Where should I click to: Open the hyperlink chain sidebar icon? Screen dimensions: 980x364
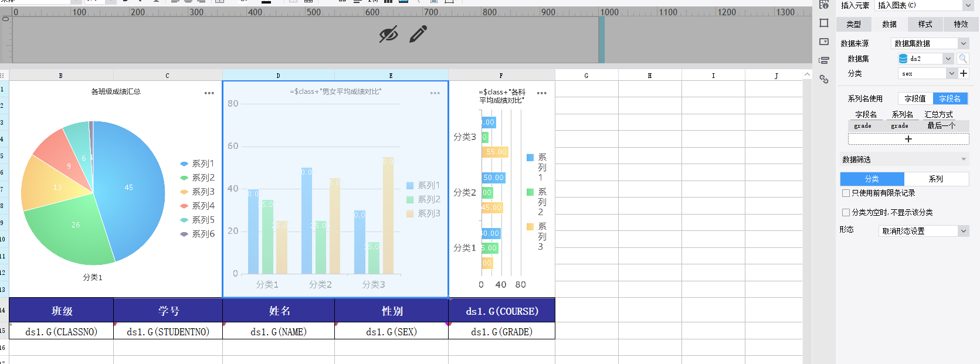pyautogui.click(x=824, y=79)
